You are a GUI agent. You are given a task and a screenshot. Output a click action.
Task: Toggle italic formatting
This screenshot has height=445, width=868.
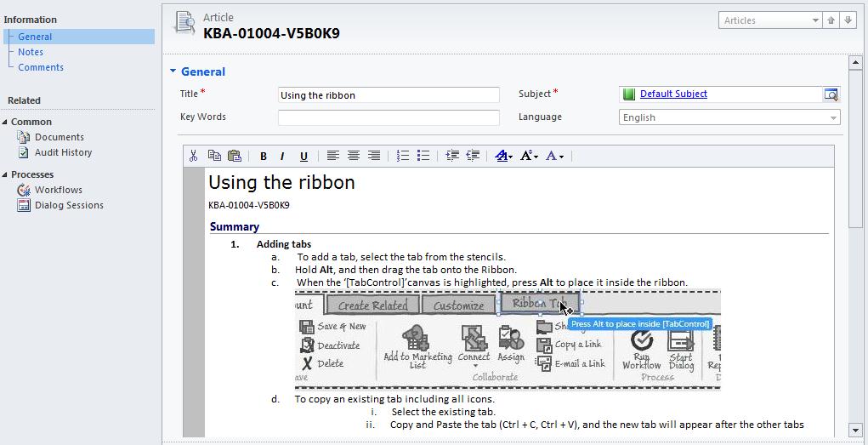282,157
